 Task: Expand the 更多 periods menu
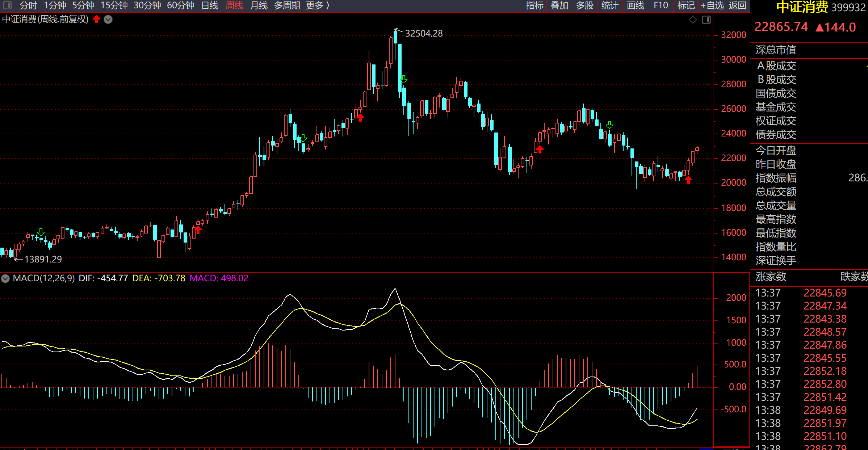(x=318, y=5)
